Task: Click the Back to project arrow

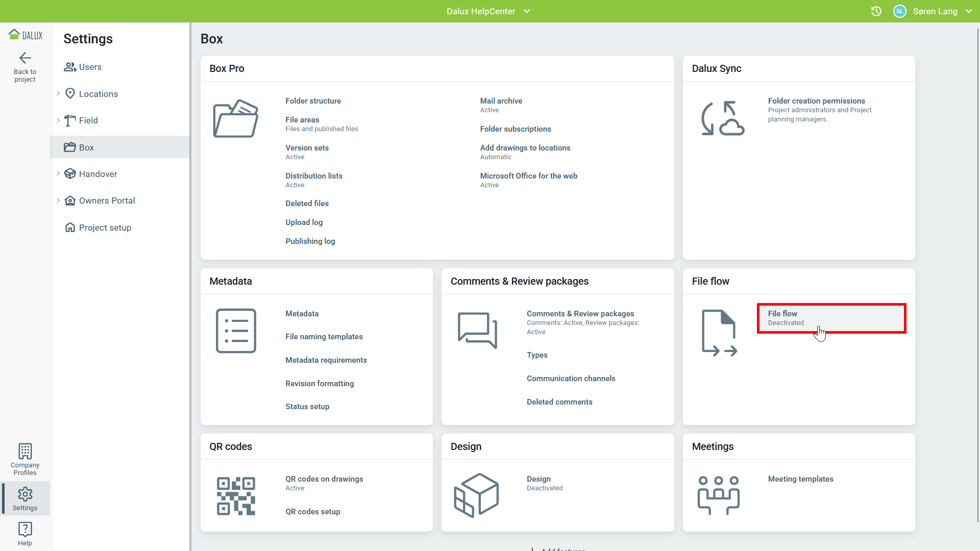Action: [25, 58]
